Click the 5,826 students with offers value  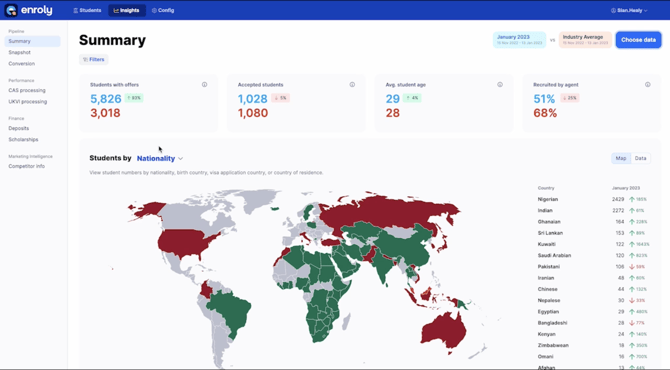point(106,99)
